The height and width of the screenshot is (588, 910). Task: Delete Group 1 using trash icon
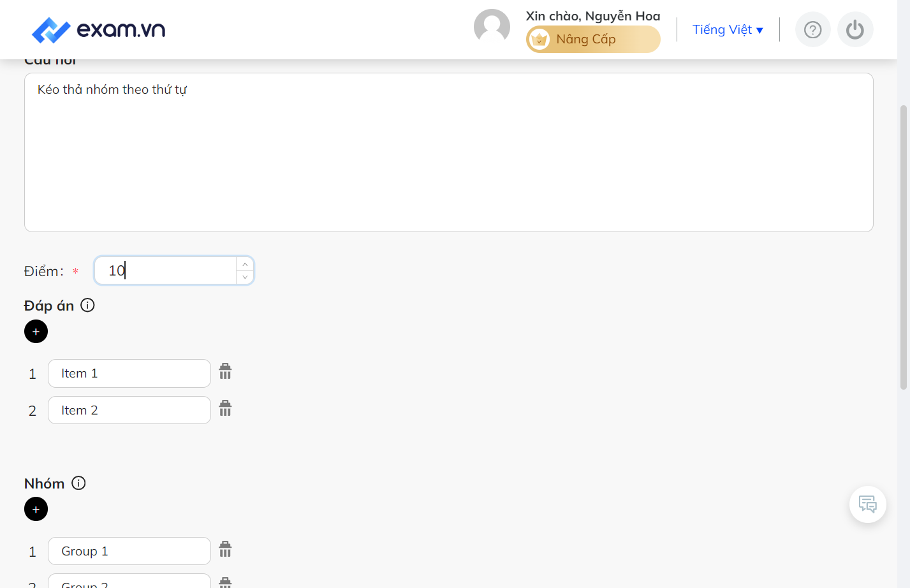[x=225, y=549]
